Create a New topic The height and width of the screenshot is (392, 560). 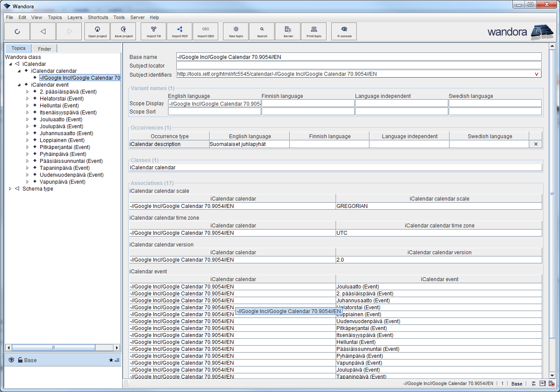[x=235, y=31]
